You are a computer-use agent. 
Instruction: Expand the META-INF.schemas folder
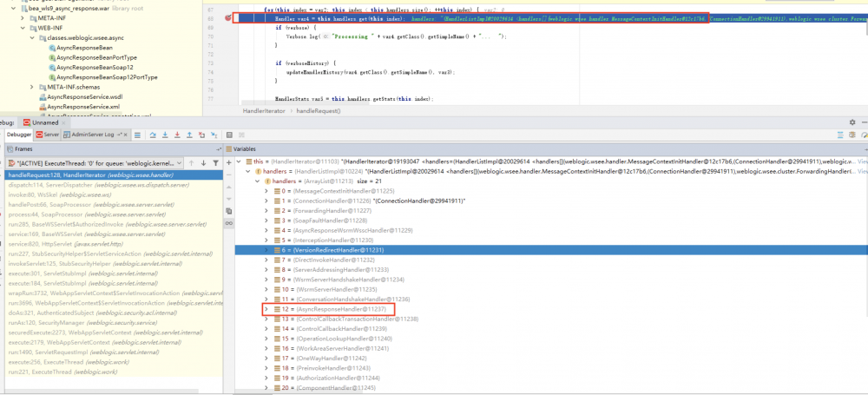33,87
